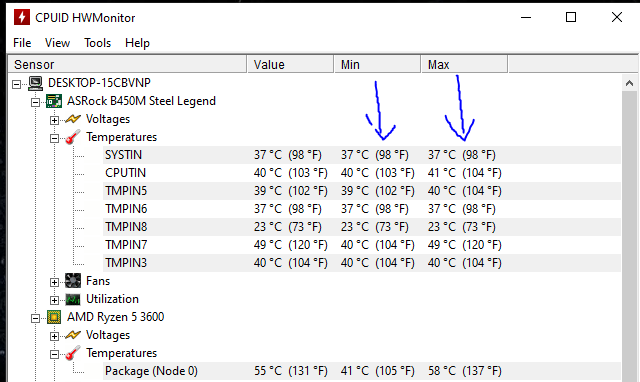Select the Package (Node 0) row

tap(362, 371)
